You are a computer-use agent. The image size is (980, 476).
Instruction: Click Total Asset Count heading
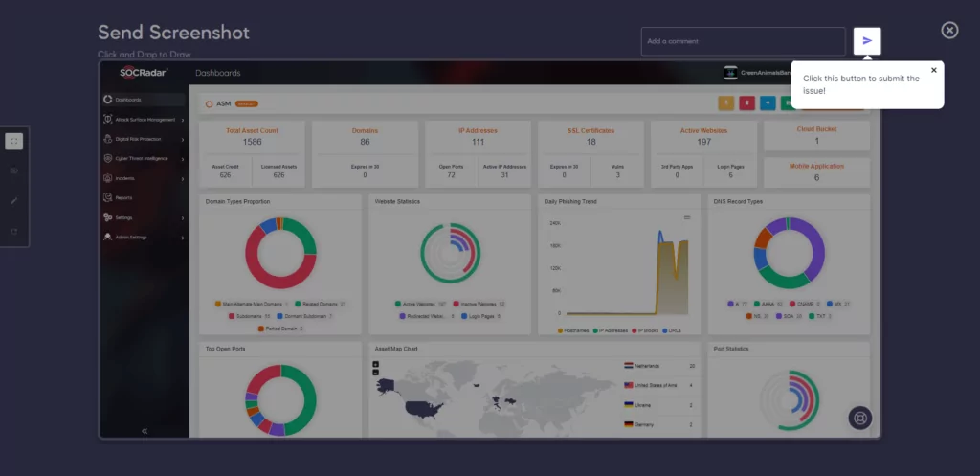pos(252,130)
